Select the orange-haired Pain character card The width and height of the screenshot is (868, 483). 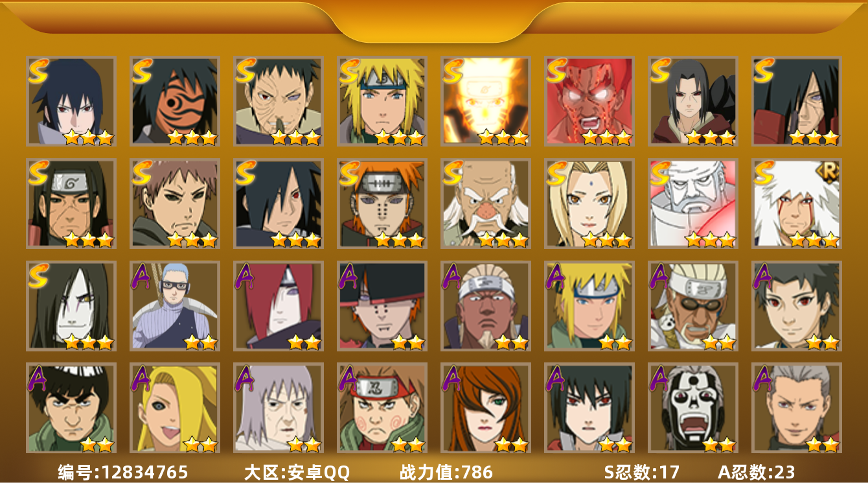pos(382,203)
